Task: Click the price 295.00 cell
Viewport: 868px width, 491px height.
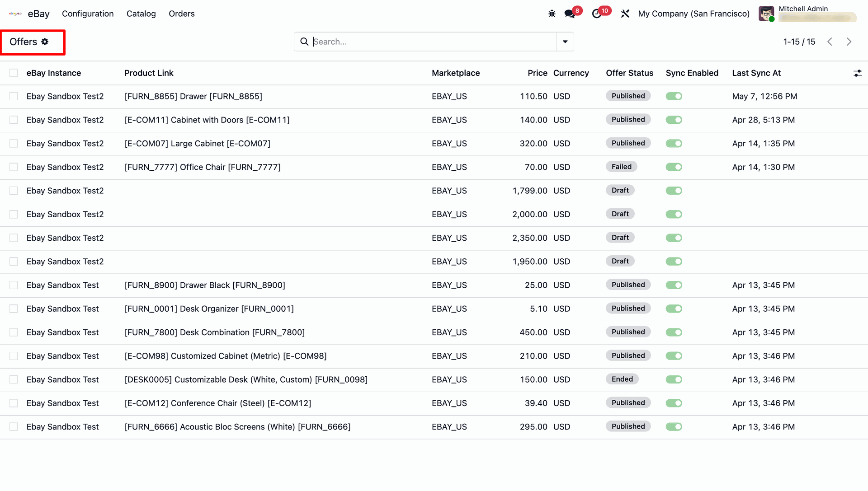Action: [533, 426]
